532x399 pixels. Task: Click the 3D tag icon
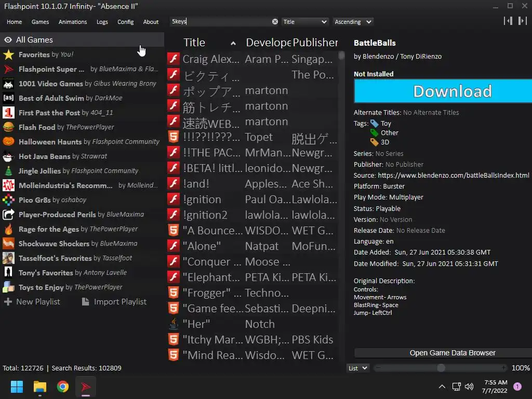point(374,142)
